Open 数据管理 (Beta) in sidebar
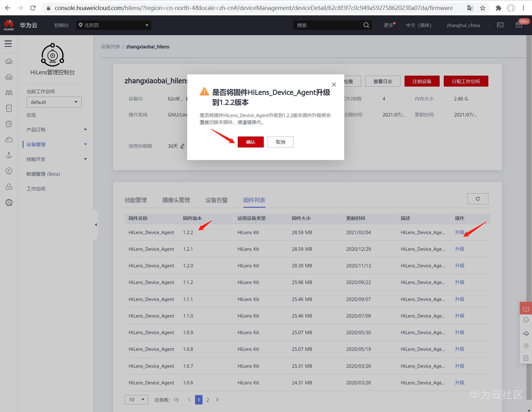The height and width of the screenshot is (412, 532). point(43,174)
